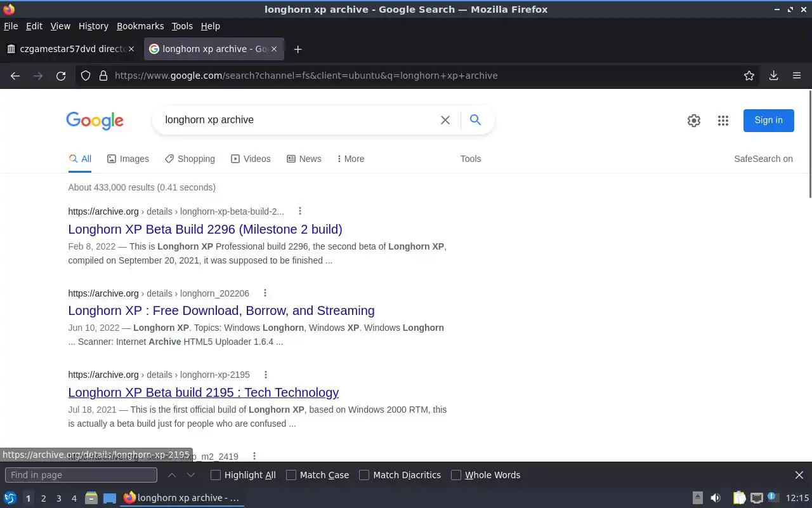The height and width of the screenshot is (508, 812).
Task: Click the clipboard notes tray icon
Action: 739,498
